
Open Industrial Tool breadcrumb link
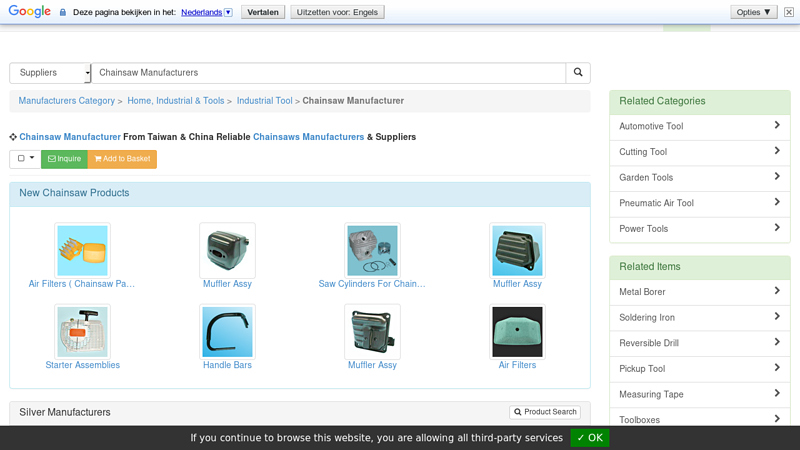[264, 101]
